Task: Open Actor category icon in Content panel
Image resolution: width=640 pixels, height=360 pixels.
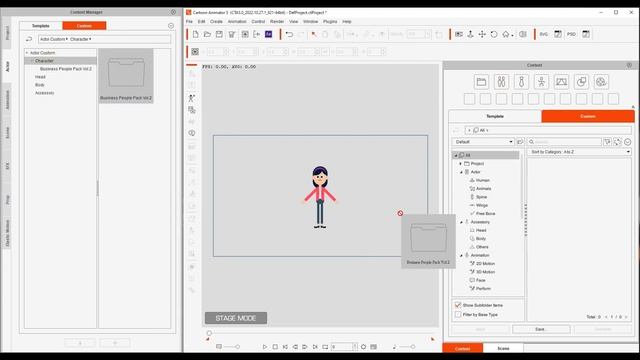Action: click(x=501, y=82)
